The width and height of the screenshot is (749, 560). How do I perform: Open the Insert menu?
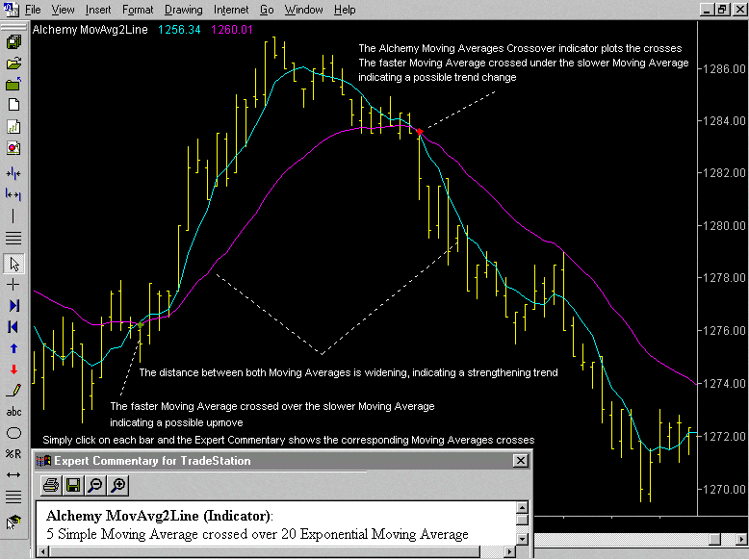click(x=98, y=10)
